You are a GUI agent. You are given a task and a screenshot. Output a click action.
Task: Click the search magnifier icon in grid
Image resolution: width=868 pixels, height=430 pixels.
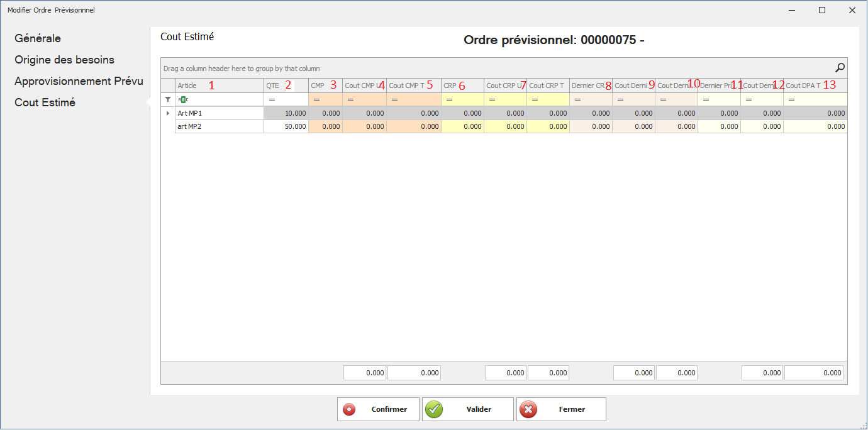(x=840, y=68)
